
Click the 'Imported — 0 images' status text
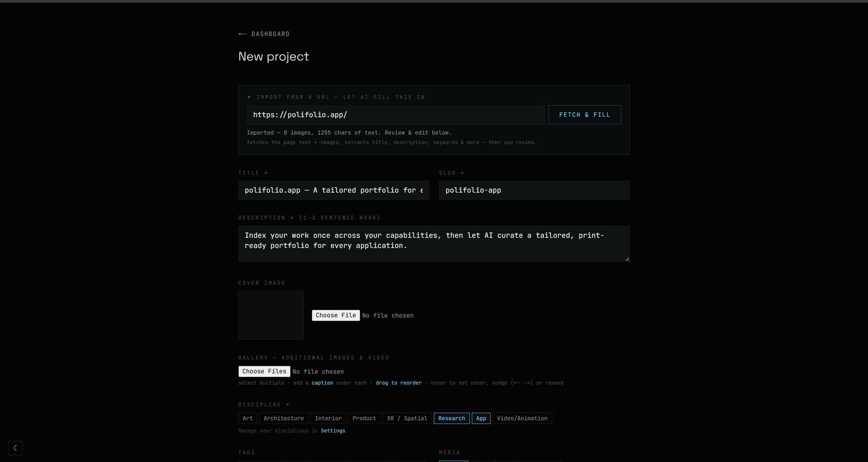pyautogui.click(x=349, y=133)
